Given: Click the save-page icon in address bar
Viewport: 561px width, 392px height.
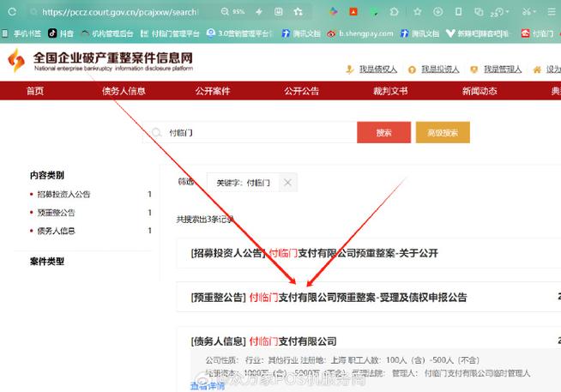Looking at the screenshot, I should pos(278,12).
